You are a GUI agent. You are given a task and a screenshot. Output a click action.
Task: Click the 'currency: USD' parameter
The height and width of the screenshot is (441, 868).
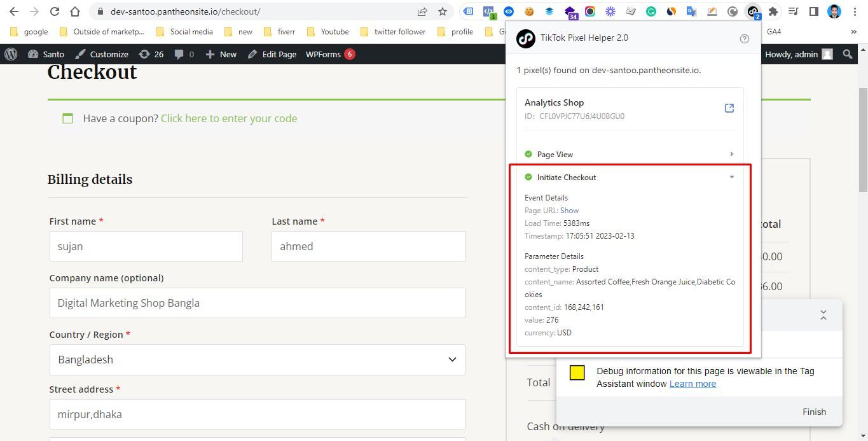[x=548, y=333]
